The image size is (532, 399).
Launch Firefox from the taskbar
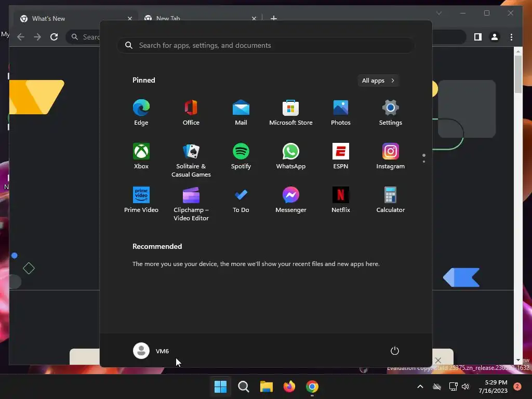(x=289, y=387)
